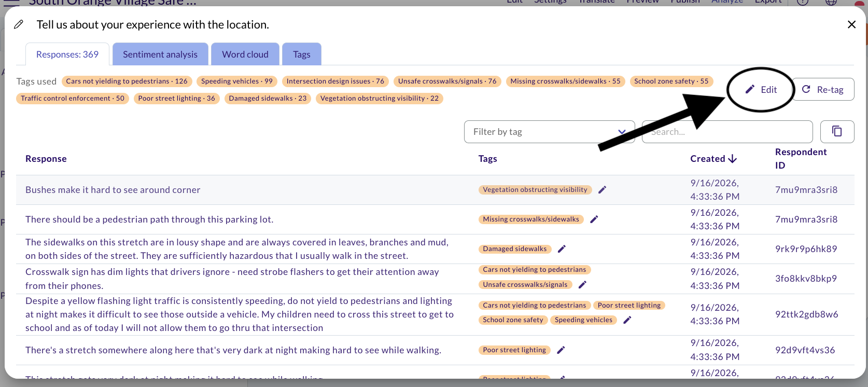Viewport: 868px width, 387px height.
Task: Select the Tags tab
Action: point(302,54)
